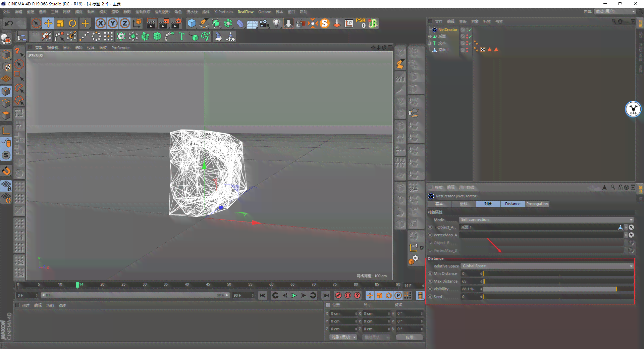The width and height of the screenshot is (644, 349).
Task: Add a Light bulb object
Action: 276,23
